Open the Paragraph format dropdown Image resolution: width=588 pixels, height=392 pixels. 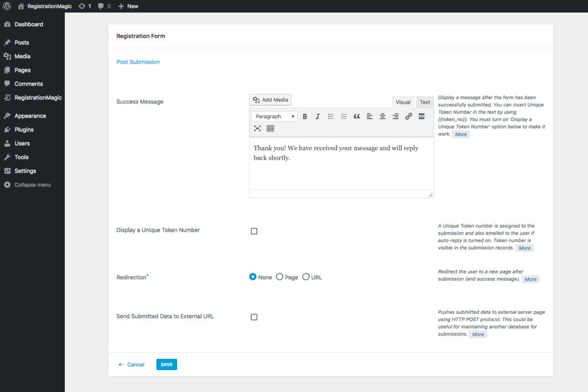(274, 117)
